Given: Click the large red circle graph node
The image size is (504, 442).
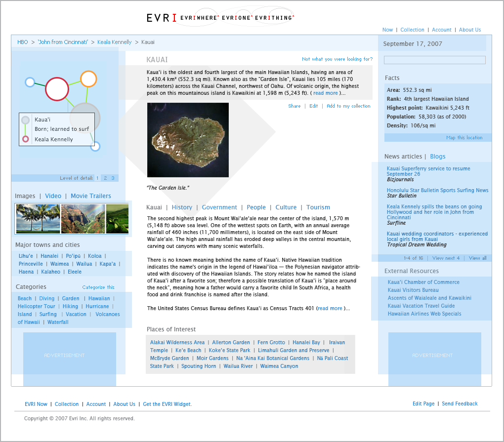Looking at the screenshot, I should [57, 89].
